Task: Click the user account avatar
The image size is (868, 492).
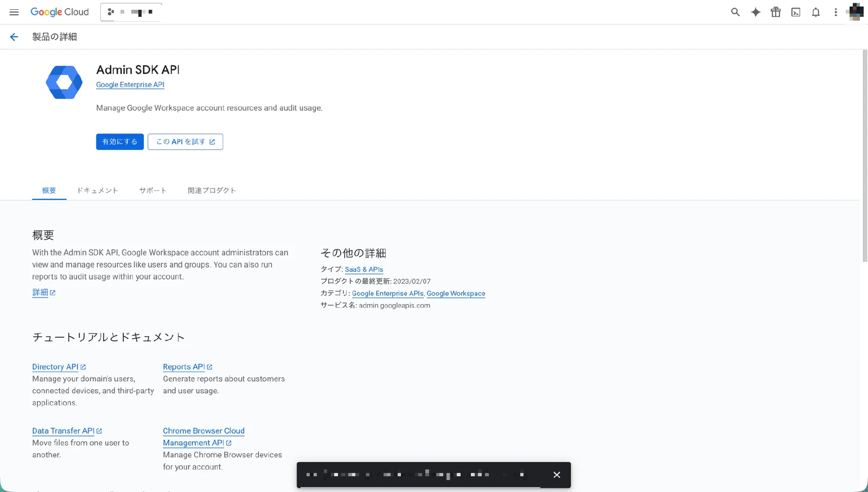Action: click(x=856, y=12)
